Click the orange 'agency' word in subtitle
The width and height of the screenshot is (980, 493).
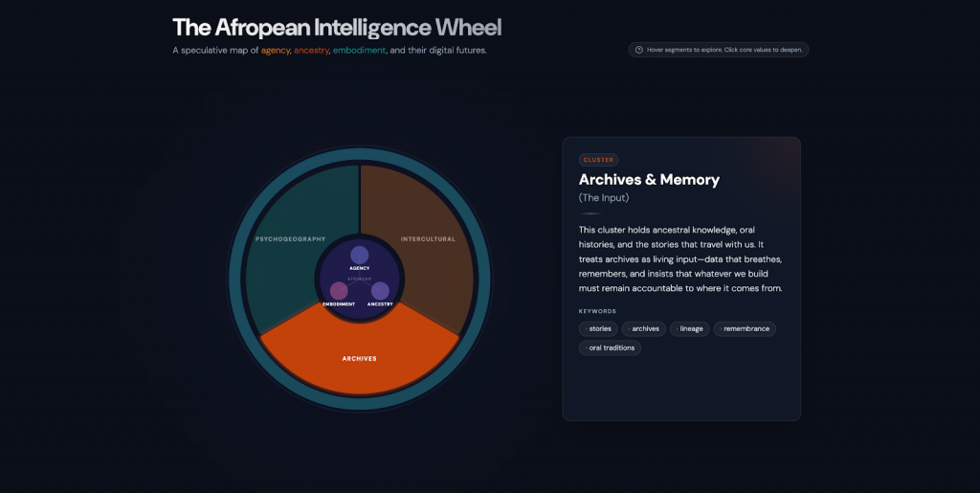276,50
